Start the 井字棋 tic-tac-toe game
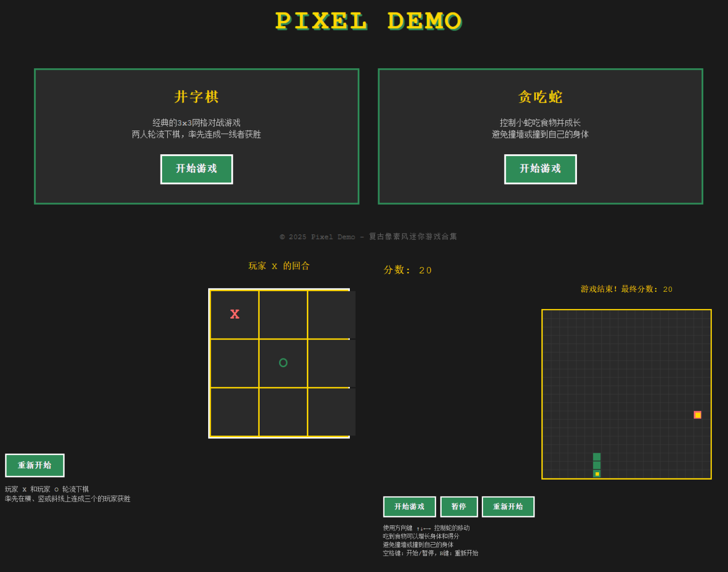 coord(196,169)
